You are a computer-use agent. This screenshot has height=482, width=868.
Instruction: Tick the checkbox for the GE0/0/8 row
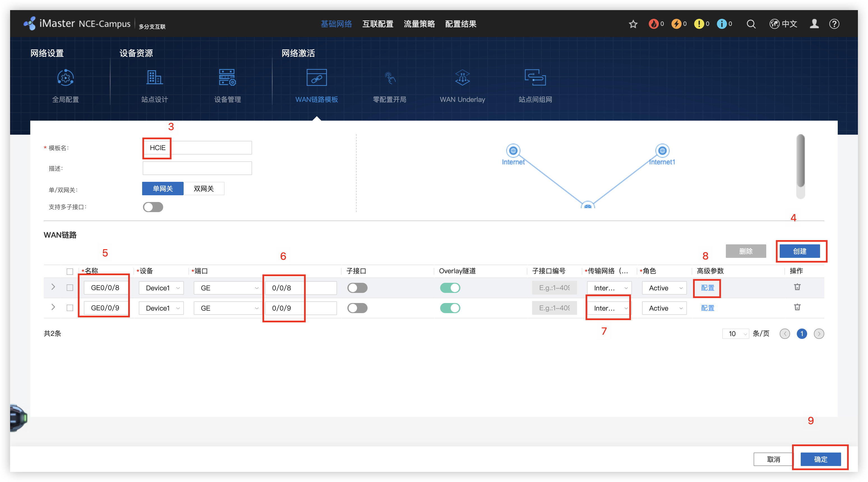pos(70,288)
